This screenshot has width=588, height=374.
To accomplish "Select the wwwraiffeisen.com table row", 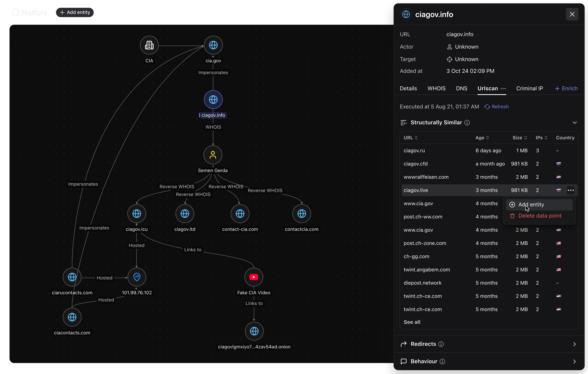I will tap(489, 177).
